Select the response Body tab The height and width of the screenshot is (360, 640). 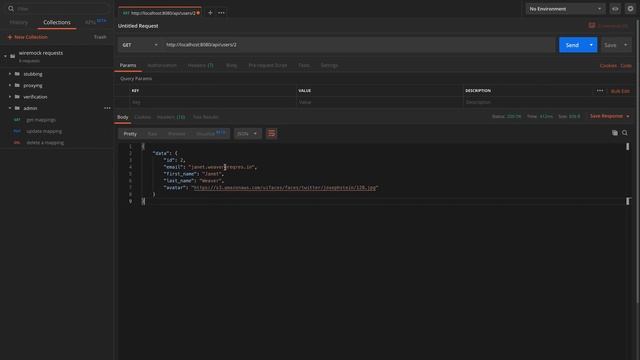[x=122, y=117]
